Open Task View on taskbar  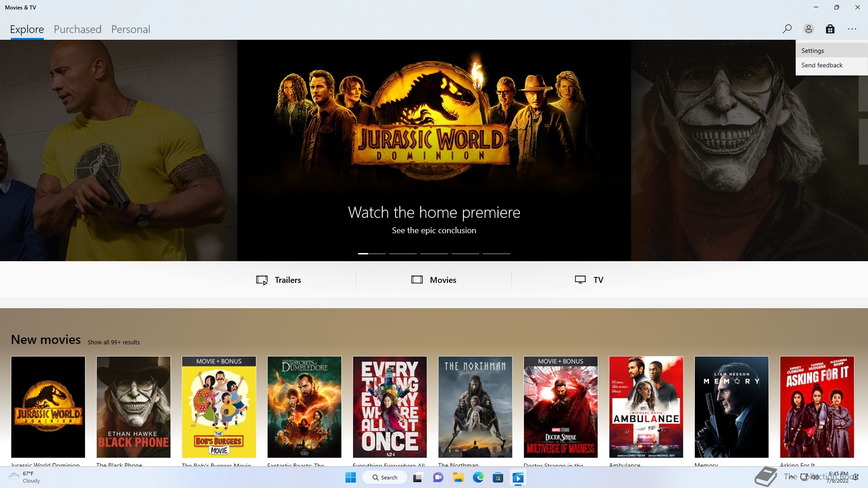coord(418,477)
